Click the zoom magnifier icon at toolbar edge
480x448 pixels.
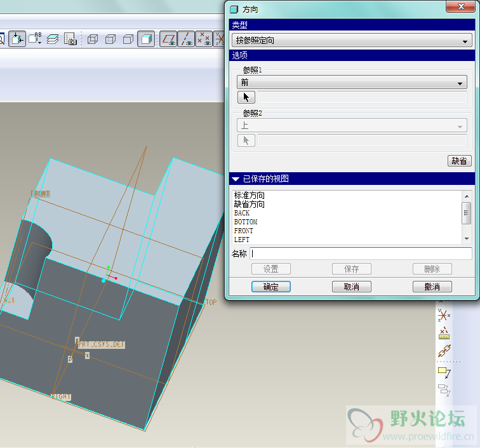(x=2, y=39)
